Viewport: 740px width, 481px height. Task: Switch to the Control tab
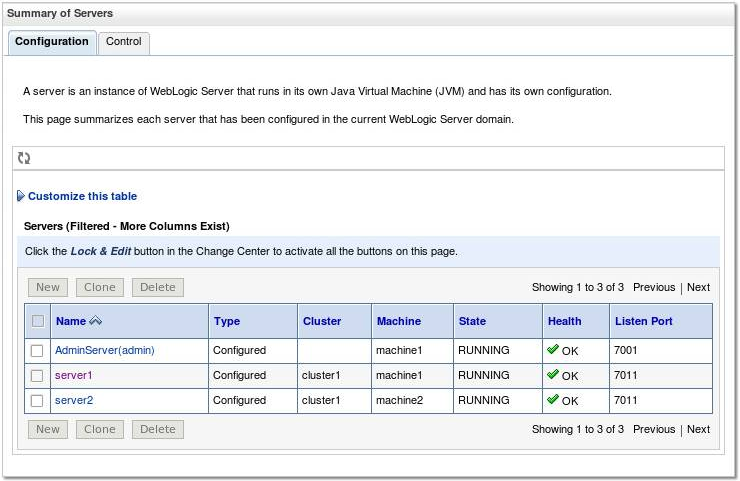click(x=124, y=42)
